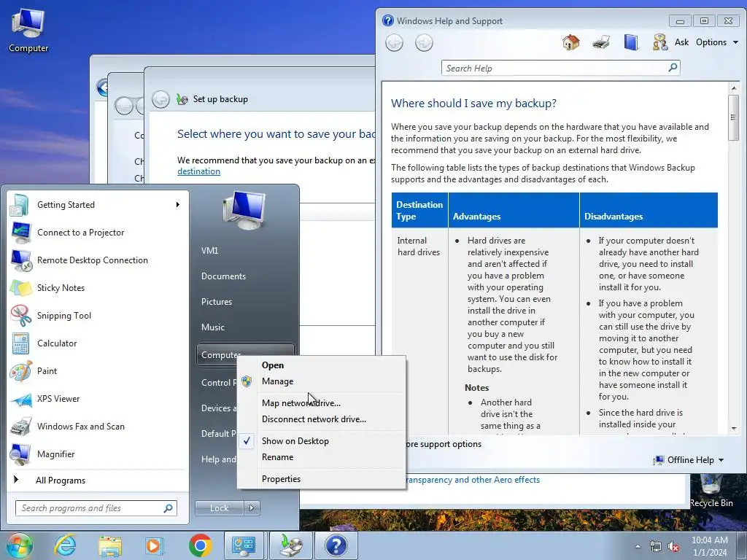The image size is (747, 560).
Task: Click Recycle Bin desktop icon
Action: [x=711, y=491]
